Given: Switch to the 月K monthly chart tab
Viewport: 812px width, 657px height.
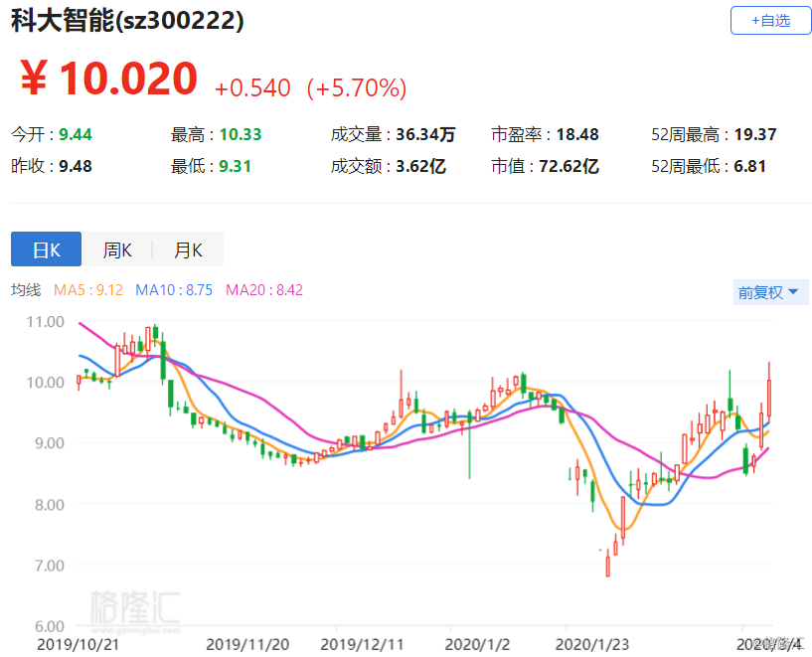Looking at the screenshot, I should (x=188, y=249).
